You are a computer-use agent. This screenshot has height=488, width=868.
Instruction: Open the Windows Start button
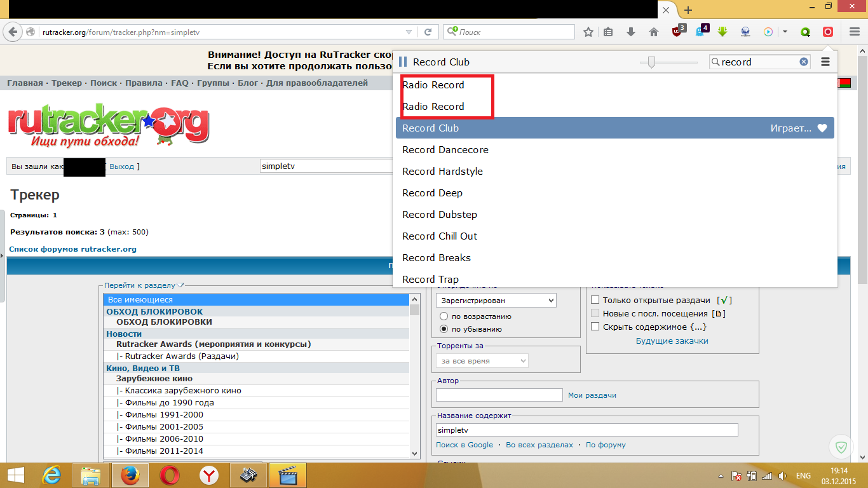coord(15,475)
